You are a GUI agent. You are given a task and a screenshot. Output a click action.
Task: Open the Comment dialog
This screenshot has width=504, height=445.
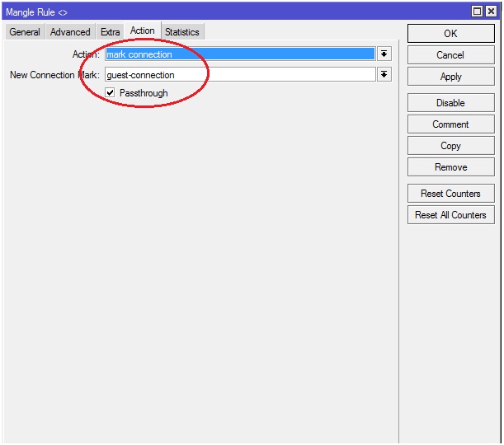coord(450,124)
